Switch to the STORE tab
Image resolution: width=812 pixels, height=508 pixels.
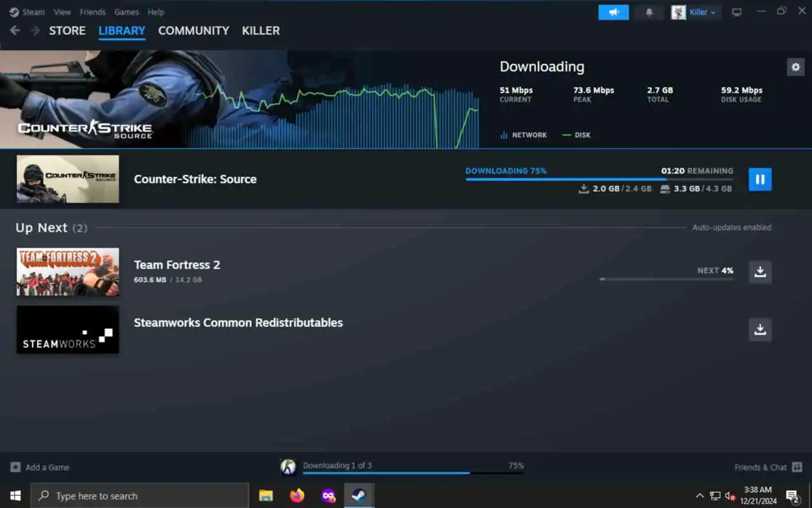pos(67,30)
